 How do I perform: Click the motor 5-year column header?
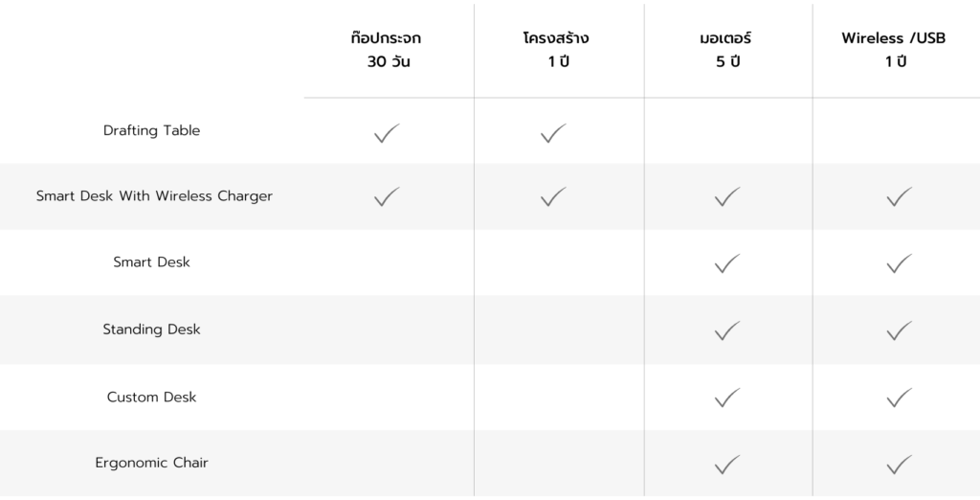point(726,50)
